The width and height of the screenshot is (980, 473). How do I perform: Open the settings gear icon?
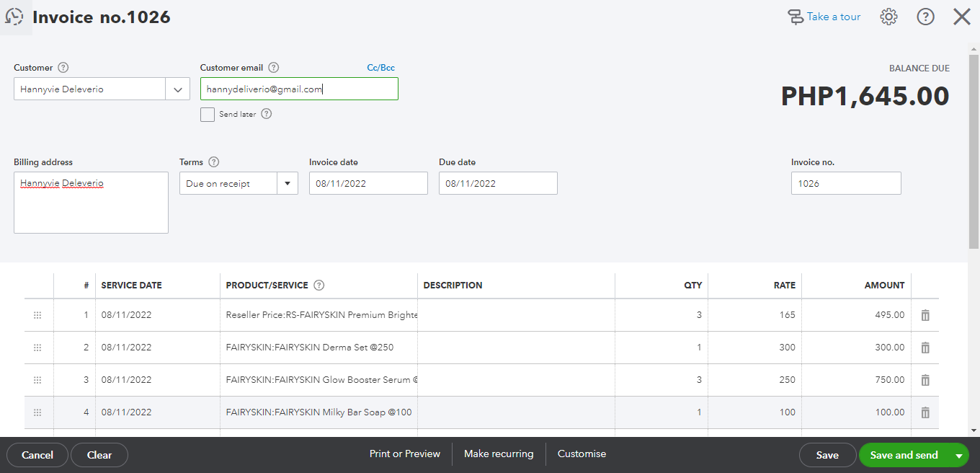888,17
